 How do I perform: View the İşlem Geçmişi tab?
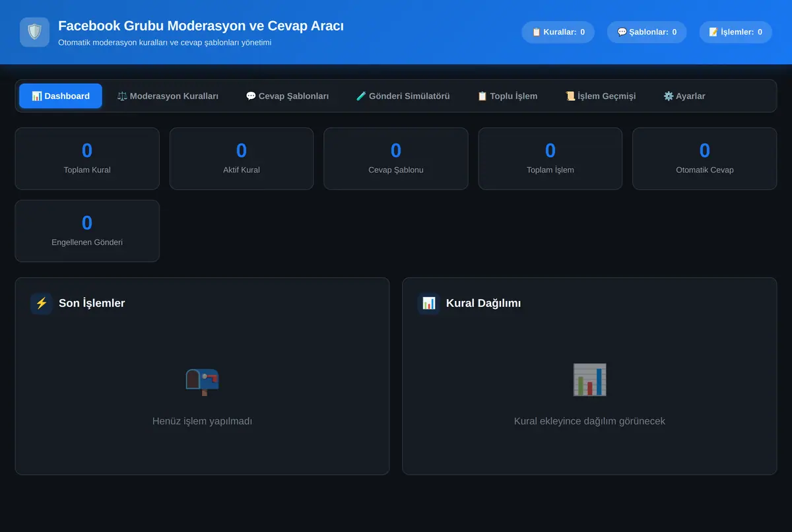[x=601, y=96]
